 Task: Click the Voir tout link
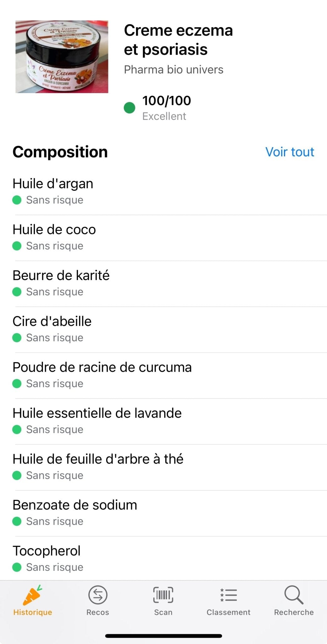point(290,152)
